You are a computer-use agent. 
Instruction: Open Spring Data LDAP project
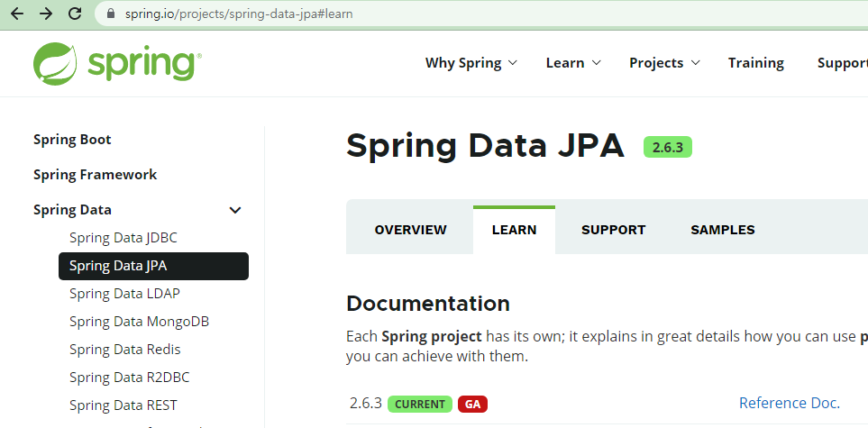(124, 294)
